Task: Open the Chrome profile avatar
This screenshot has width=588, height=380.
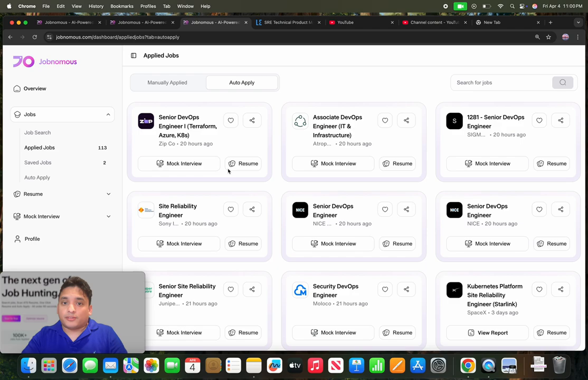Action: (x=565, y=37)
